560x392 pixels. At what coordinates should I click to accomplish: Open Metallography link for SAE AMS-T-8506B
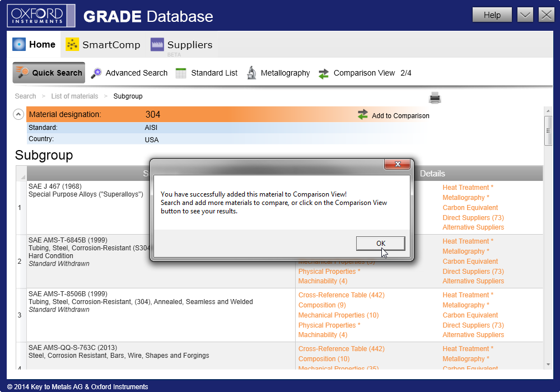tap(466, 305)
